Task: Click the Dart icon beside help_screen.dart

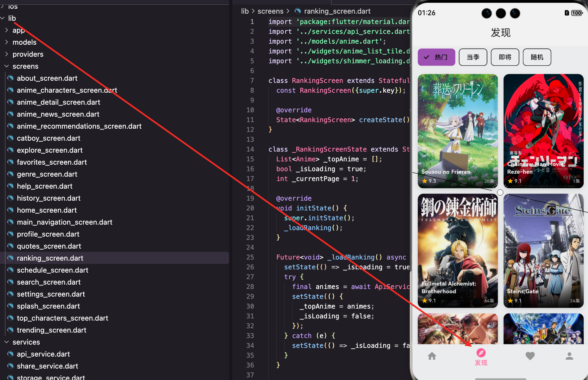Action: click(x=10, y=186)
